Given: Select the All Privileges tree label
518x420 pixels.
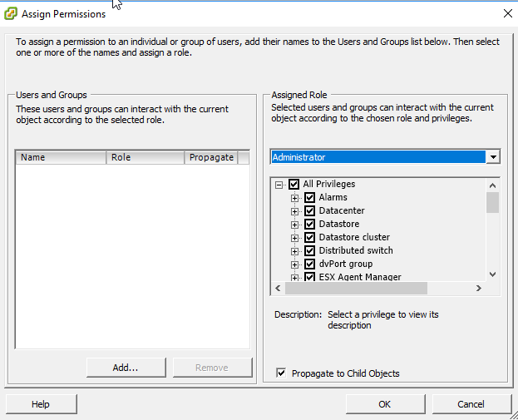Looking at the screenshot, I should click(329, 184).
